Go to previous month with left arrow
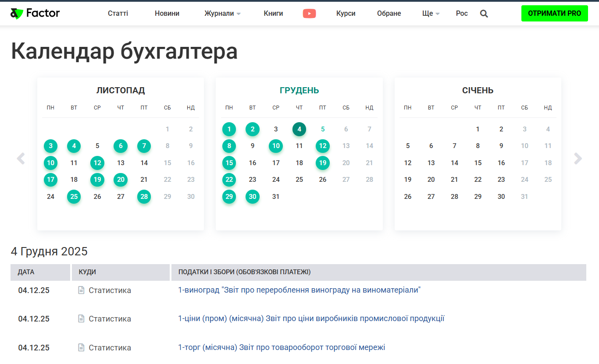 (21, 159)
